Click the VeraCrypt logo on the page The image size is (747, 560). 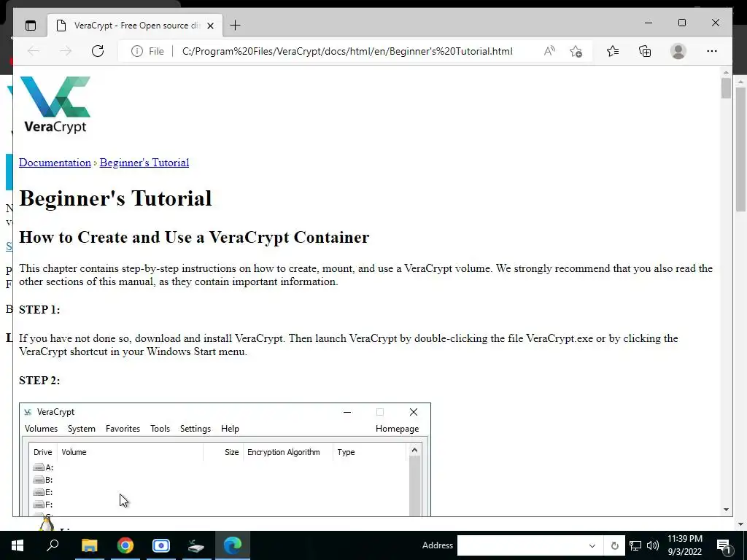coord(55,104)
